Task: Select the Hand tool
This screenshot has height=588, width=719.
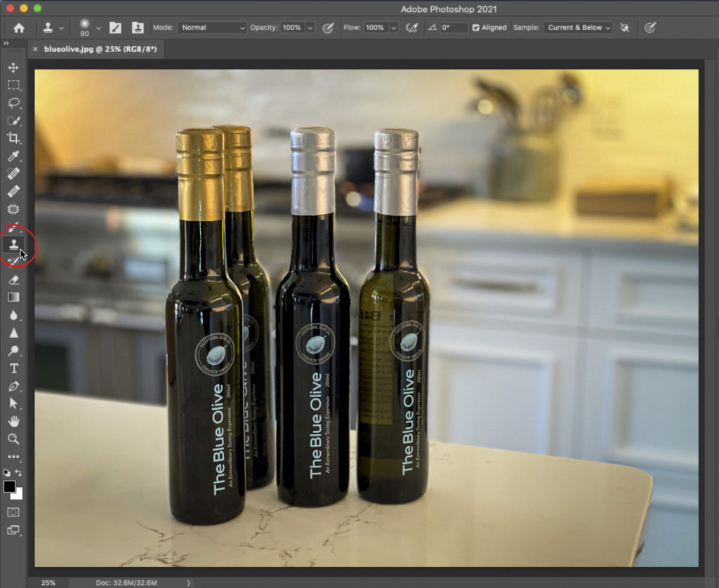Action: tap(13, 421)
